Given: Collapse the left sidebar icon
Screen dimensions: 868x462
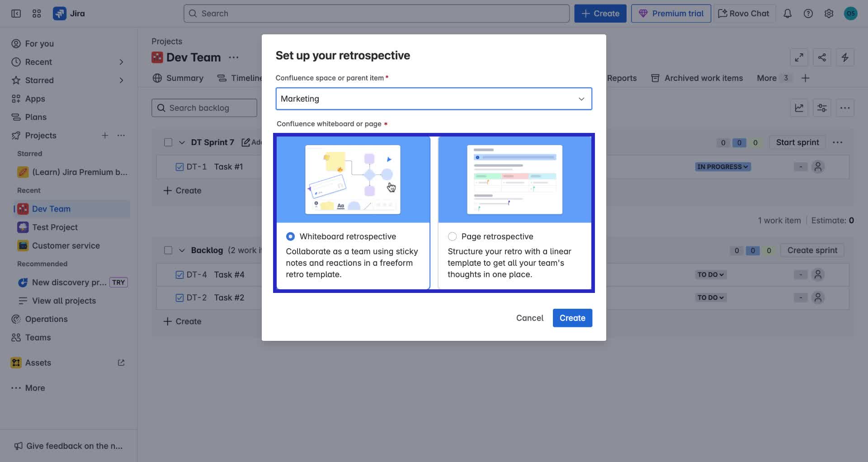Looking at the screenshot, I should click(15, 13).
